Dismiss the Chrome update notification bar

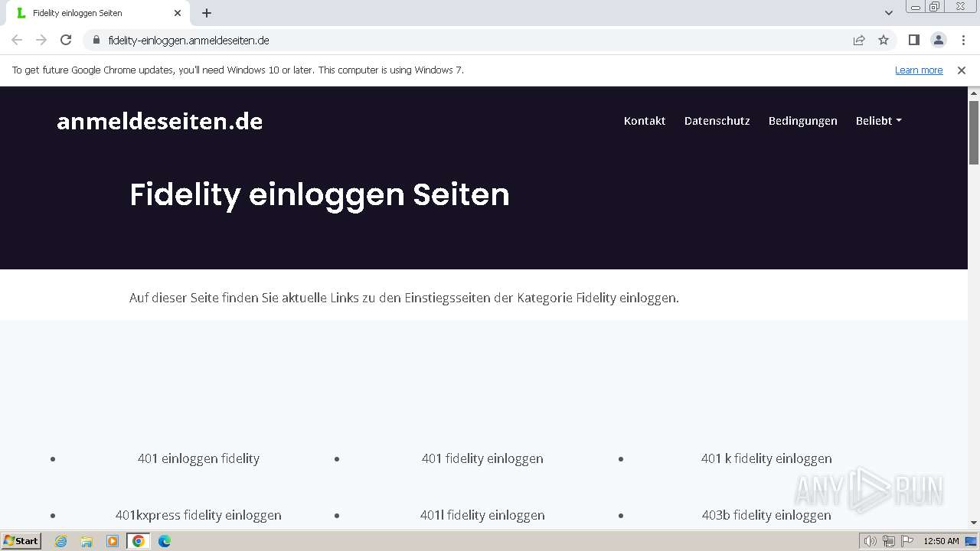click(962, 70)
